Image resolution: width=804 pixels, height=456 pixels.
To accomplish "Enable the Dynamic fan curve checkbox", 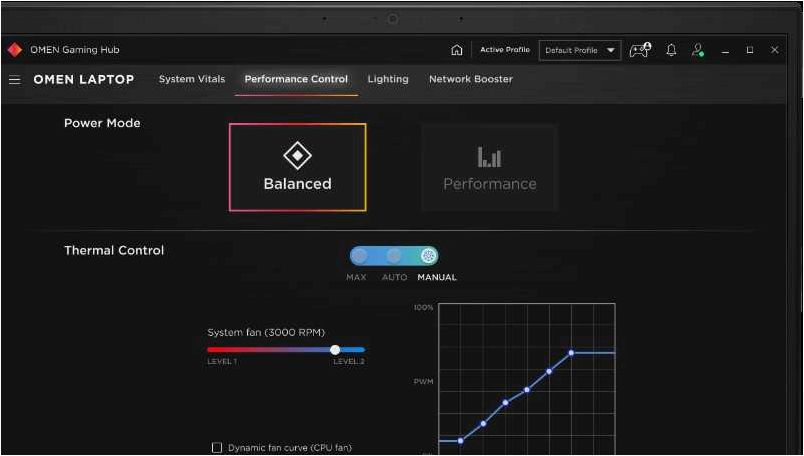I will click(217, 448).
